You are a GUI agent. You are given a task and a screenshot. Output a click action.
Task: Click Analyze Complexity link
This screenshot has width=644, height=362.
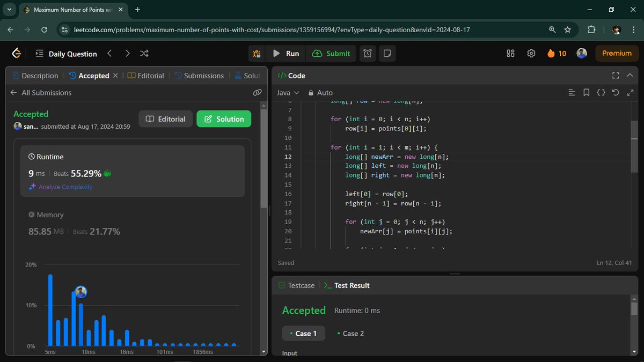tap(61, 187)
